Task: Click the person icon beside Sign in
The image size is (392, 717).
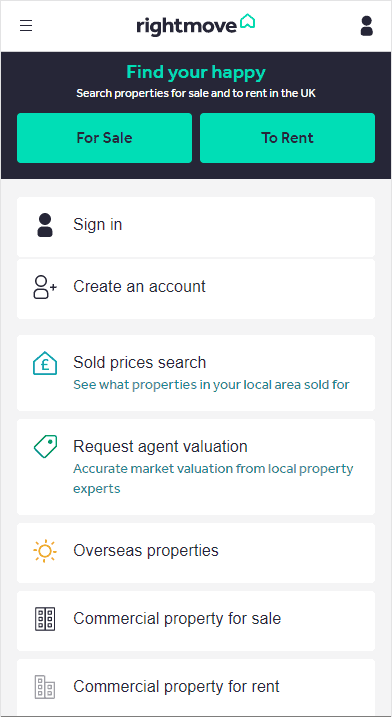Action: pos(45,225)
